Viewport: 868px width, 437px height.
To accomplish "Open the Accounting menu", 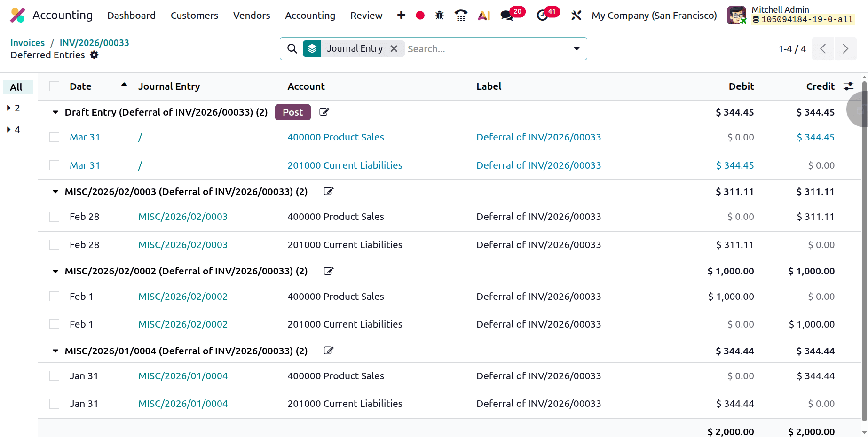I will [x=310, y=15].
